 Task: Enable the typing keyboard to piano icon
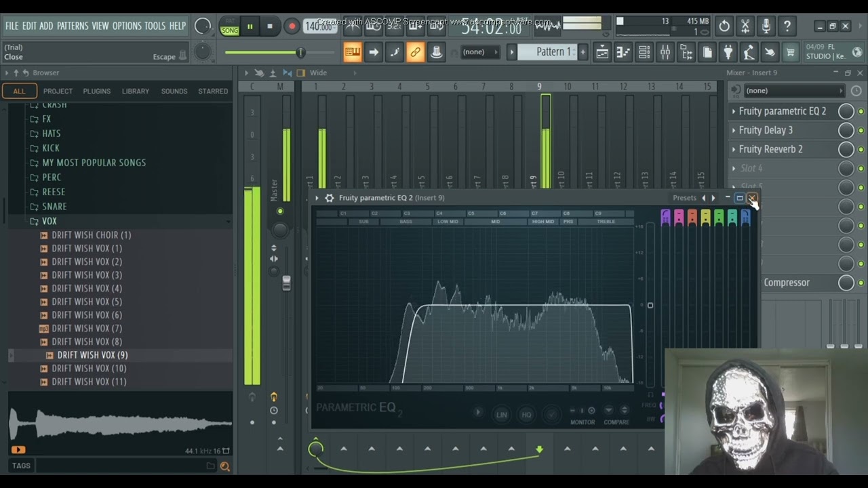tap(352, 52)
